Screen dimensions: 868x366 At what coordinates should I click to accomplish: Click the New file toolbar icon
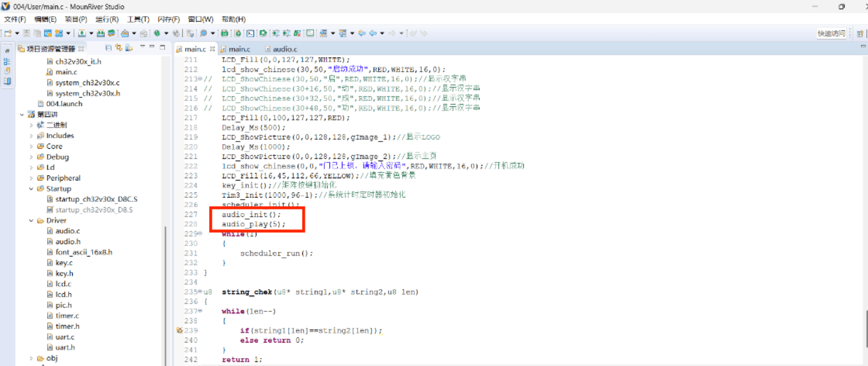(8, 33)
